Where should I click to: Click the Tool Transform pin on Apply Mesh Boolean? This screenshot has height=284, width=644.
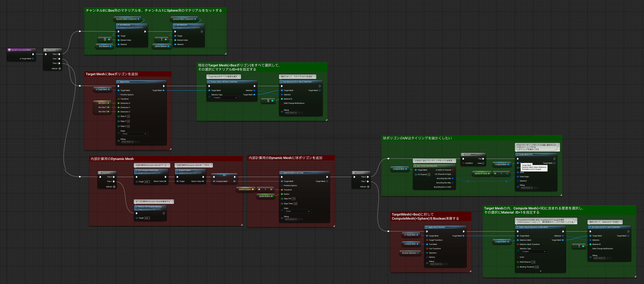pyautogui.click(x=427, y=249)
